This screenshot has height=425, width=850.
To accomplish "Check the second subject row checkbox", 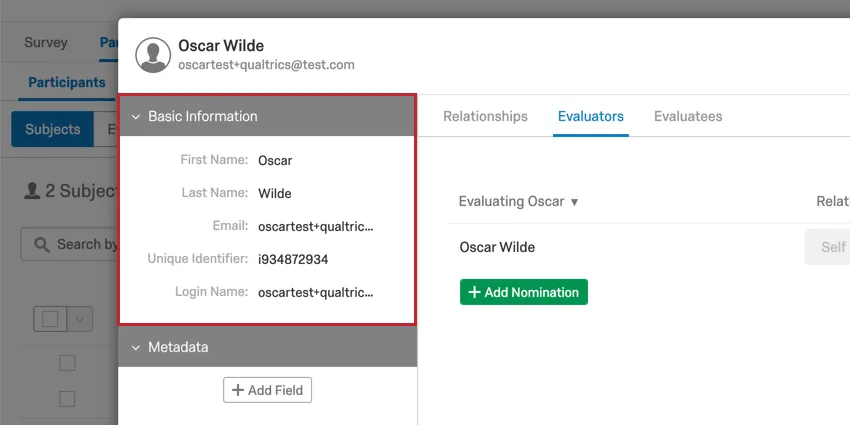I will click(67, 398).
